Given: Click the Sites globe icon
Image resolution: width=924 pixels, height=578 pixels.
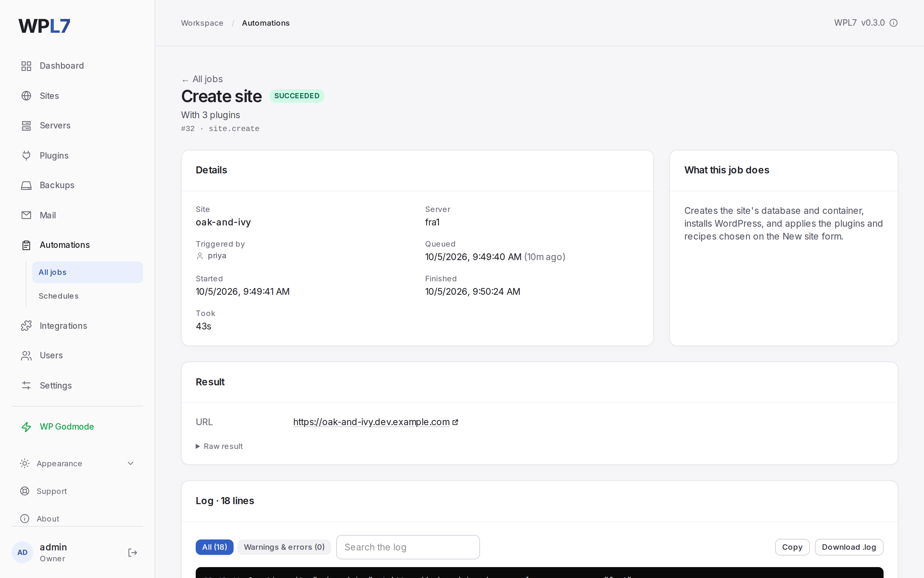Looking at the screenshot, I should click(x=26, y=96).
